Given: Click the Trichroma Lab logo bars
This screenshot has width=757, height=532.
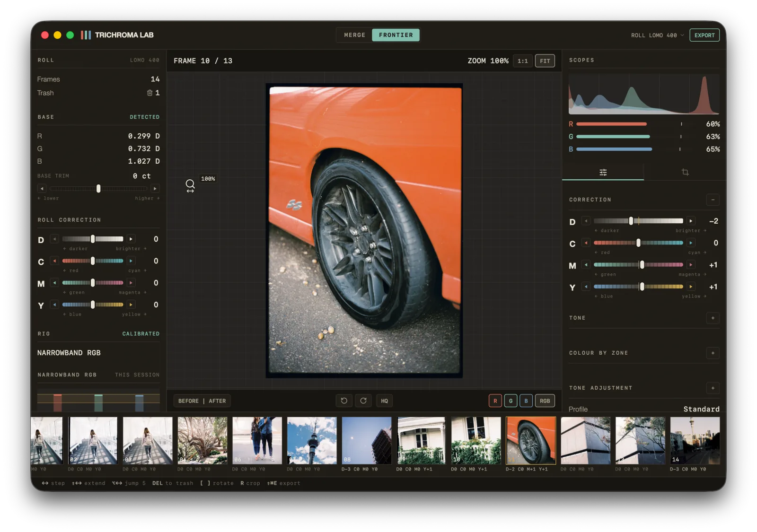Looking at the screenshot, I should pyautogui.click(x=86, y=35).
